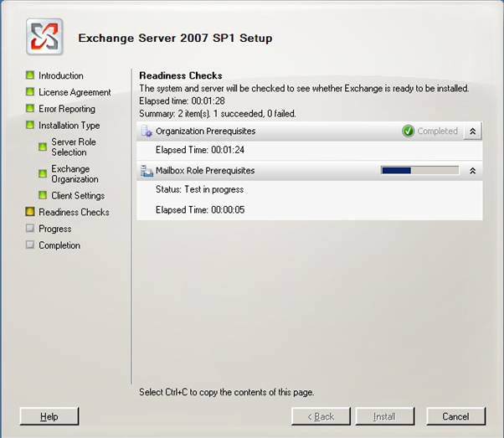
Task: Select the Progress step
Action: 55,229
